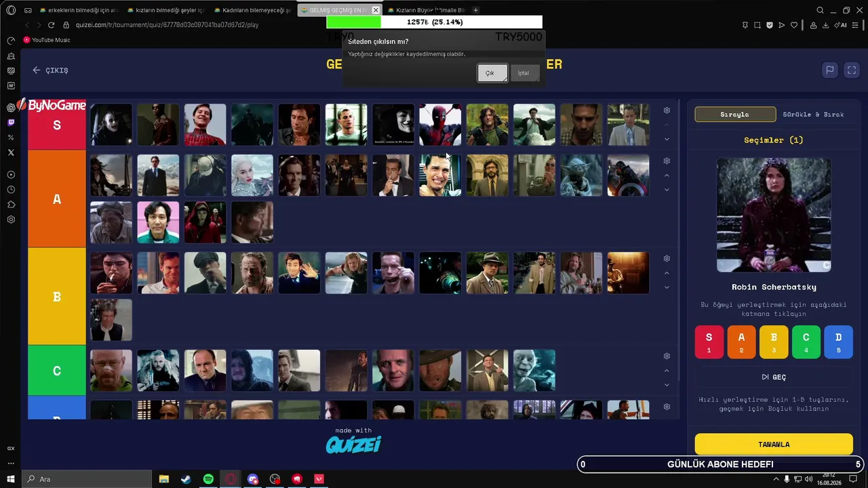
Task: Move tier B row up
Action: (x=667, y=273)
